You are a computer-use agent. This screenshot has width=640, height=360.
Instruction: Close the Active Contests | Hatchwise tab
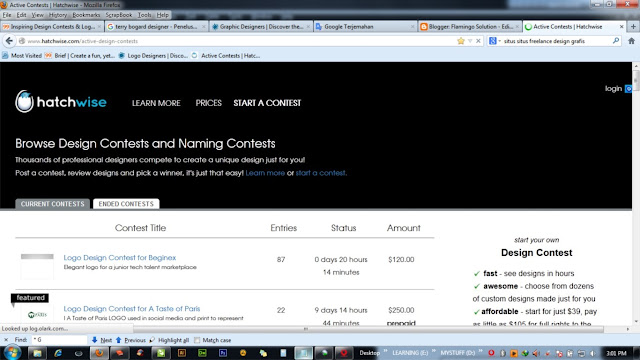[x=621, y=27]
